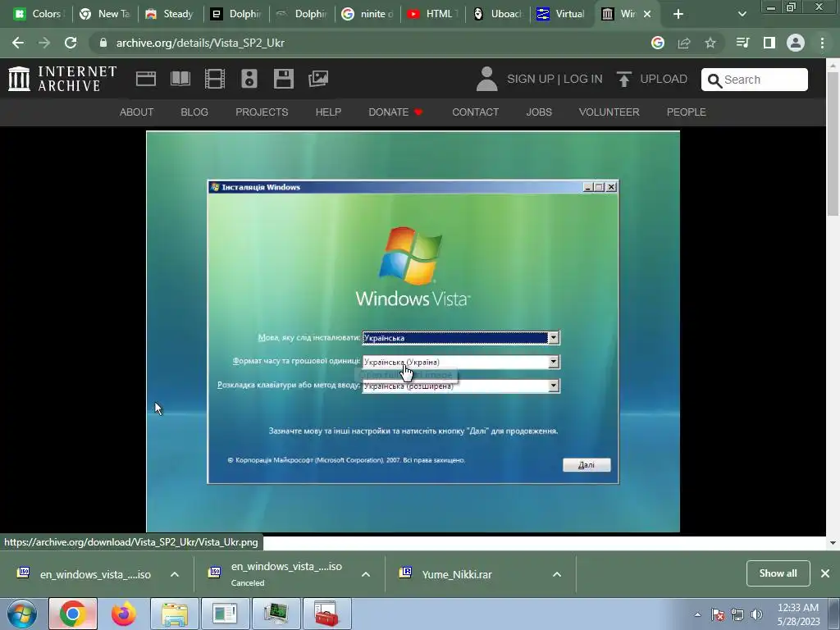Switch to the HTML YouTube tab
840x630 pixels.
point(433,14)
